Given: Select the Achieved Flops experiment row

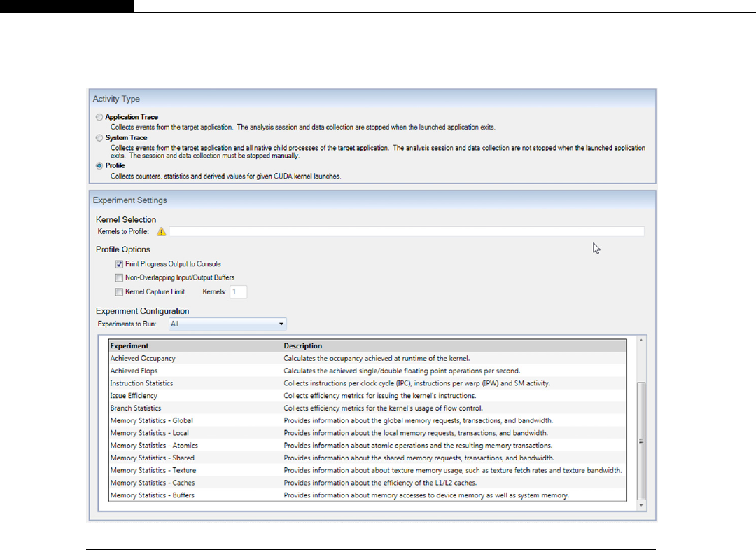Looking at the screenshot, I should (368, 371).
